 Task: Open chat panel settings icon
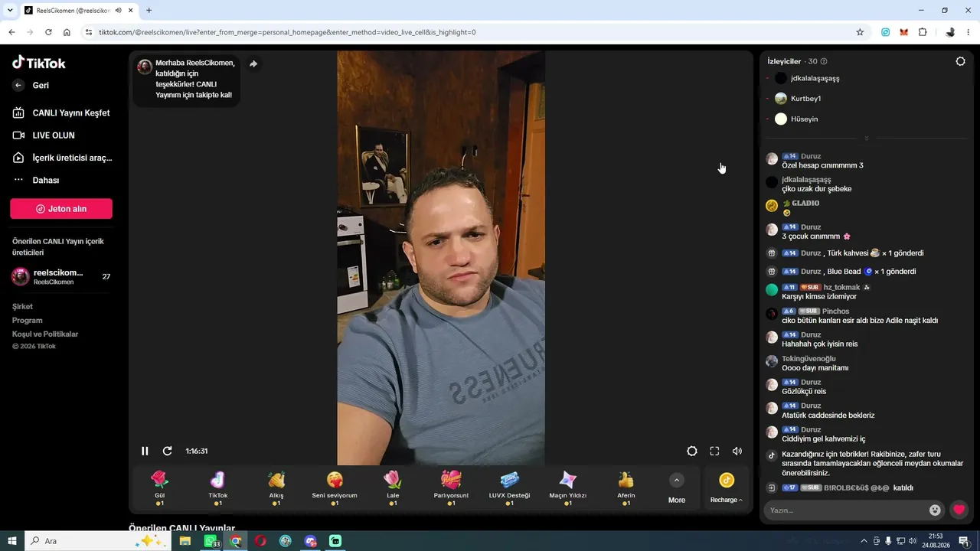[x=961, y=61]
